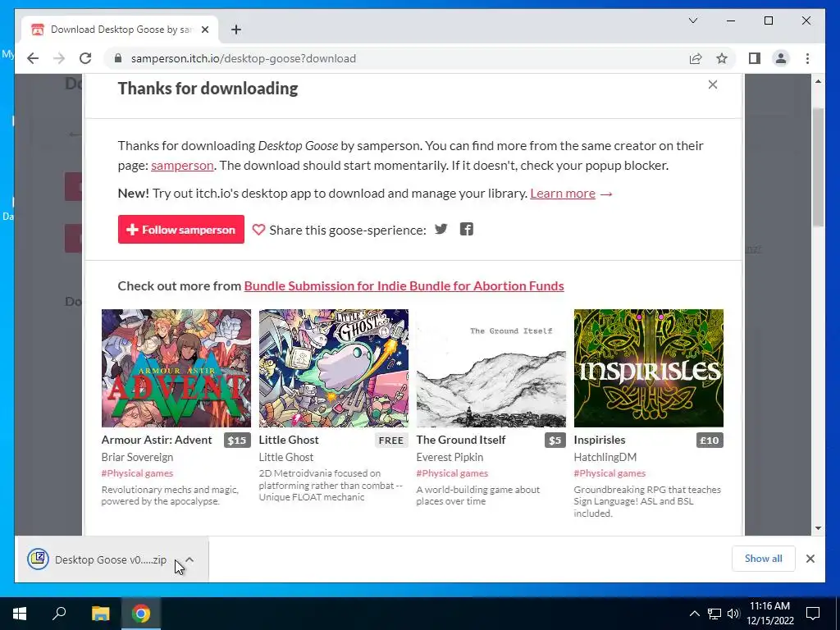Reload the page with the refresh icon
Image resolution: width=840 pixels, height=630 pixels.
(85, 58)
